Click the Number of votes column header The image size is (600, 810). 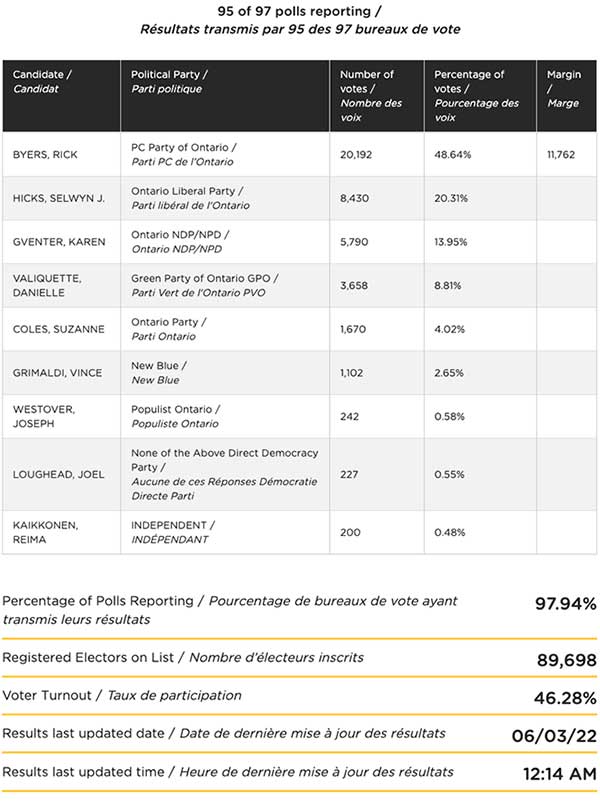(377, 96)
